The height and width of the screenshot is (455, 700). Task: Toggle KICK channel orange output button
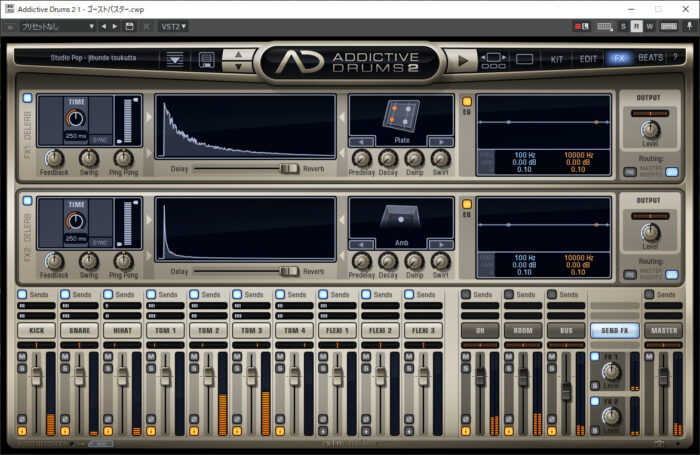(x=22, y=431)
